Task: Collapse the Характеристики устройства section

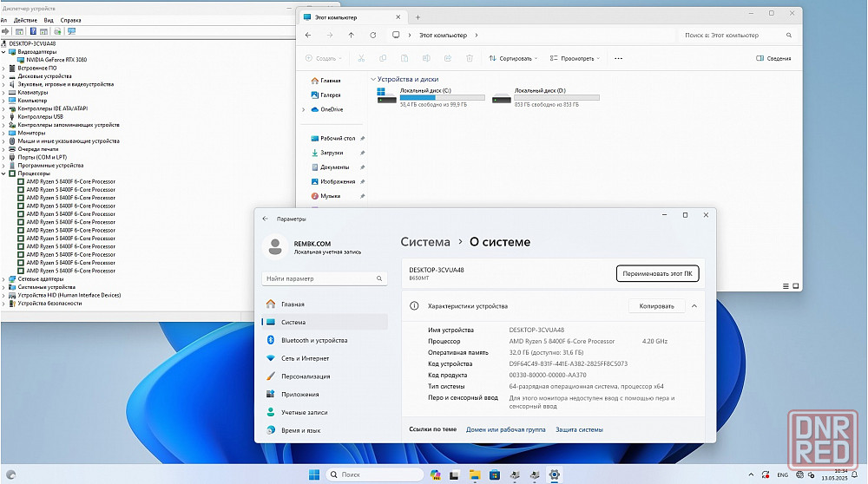Action: point(694,306)
